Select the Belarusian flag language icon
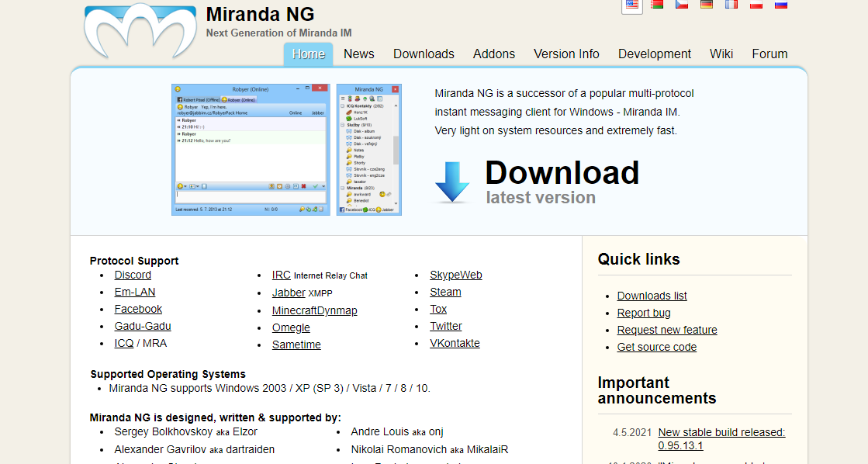The image size is (868, 464). pyautogui.click(x=657, y=5)
